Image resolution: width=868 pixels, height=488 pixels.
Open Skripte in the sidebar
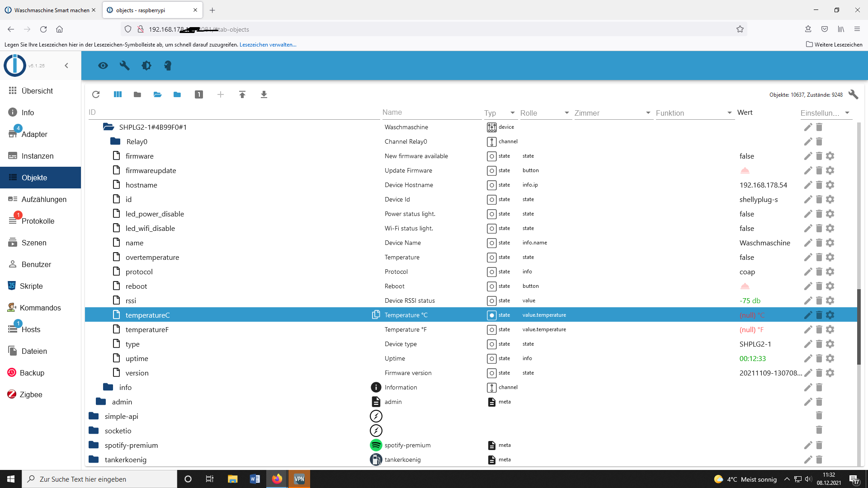point(40,286)
